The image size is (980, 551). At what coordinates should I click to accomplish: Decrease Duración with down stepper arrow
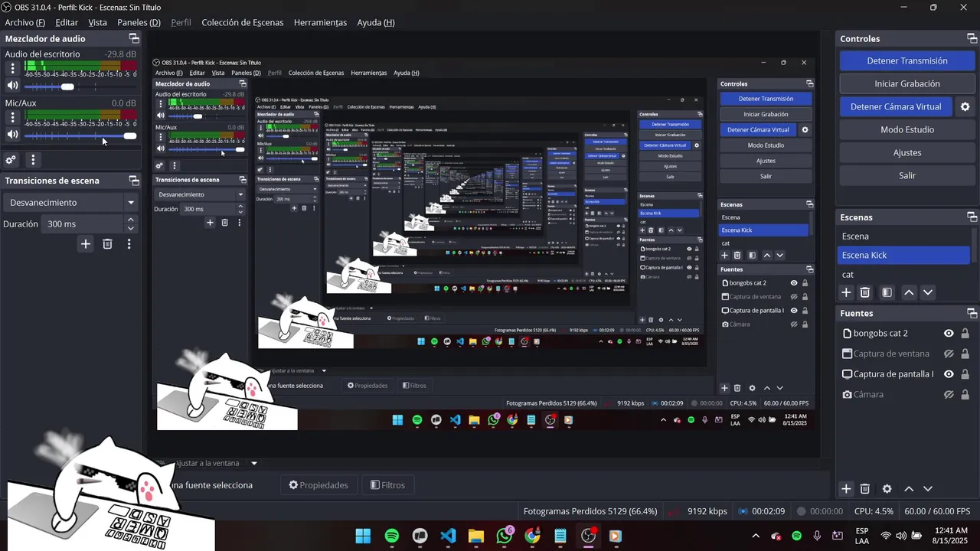pyautogui.click(x=131, y=228)
